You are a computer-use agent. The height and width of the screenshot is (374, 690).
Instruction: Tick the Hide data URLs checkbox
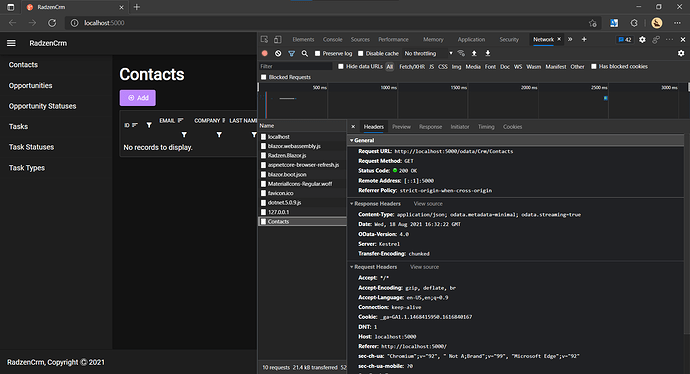point(341,66)
